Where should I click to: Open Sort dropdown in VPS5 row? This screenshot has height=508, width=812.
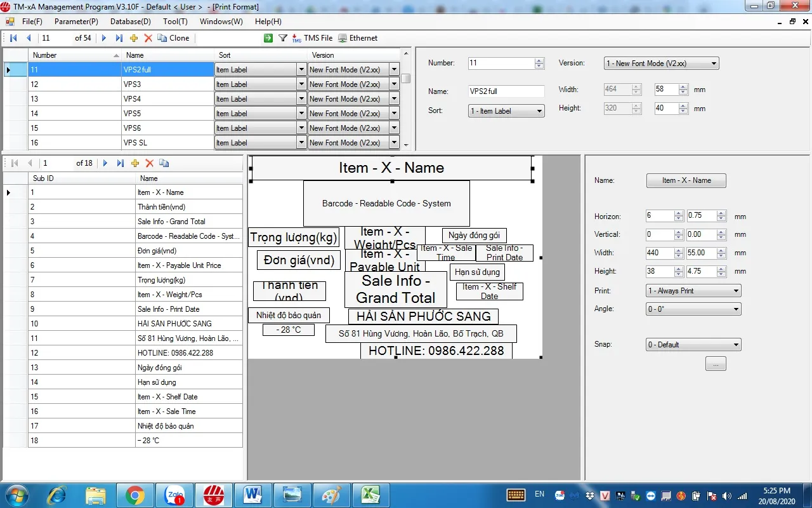pyautogui.click(x=301, y=114)
